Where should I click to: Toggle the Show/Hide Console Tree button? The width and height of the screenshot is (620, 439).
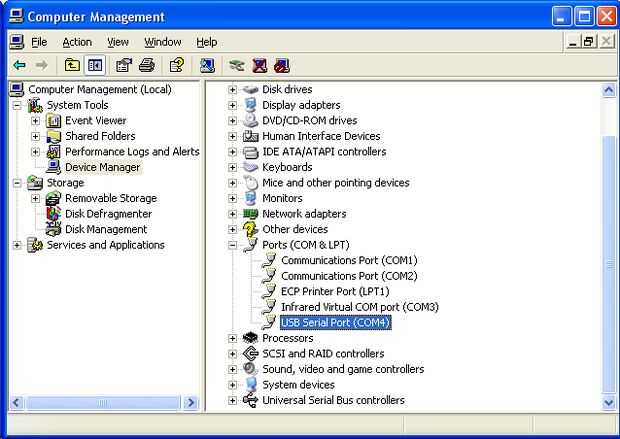click(x=95, y=65)
